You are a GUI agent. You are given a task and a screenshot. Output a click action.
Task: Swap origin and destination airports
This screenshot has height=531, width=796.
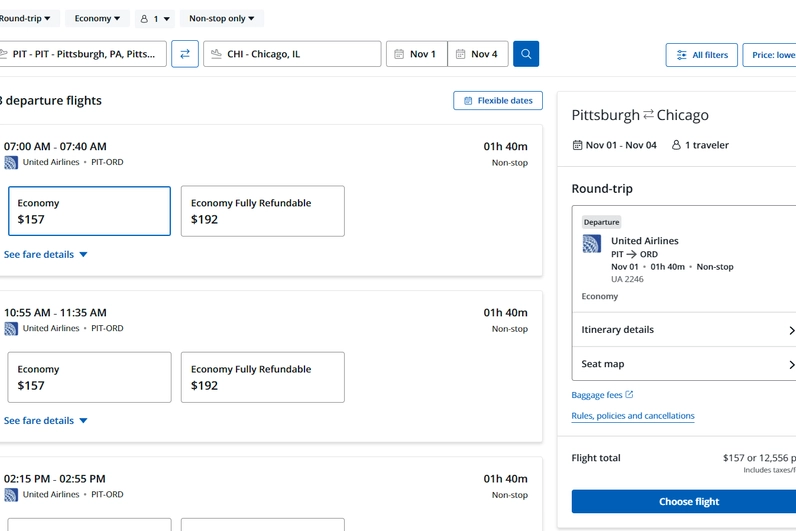tap(185, 54)
